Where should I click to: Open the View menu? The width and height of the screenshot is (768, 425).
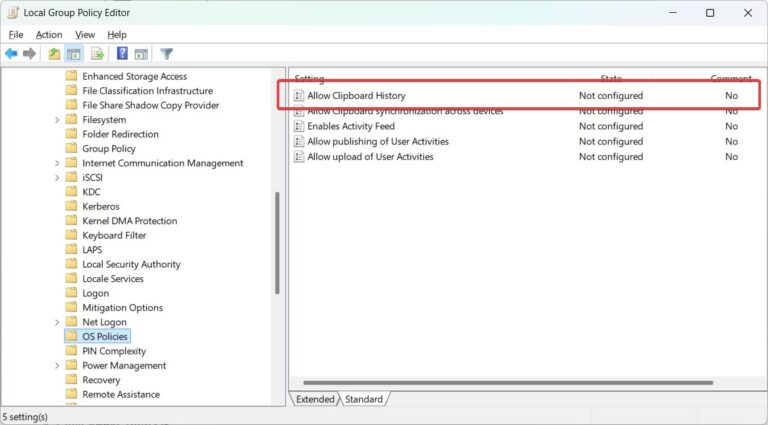(85, 35)
